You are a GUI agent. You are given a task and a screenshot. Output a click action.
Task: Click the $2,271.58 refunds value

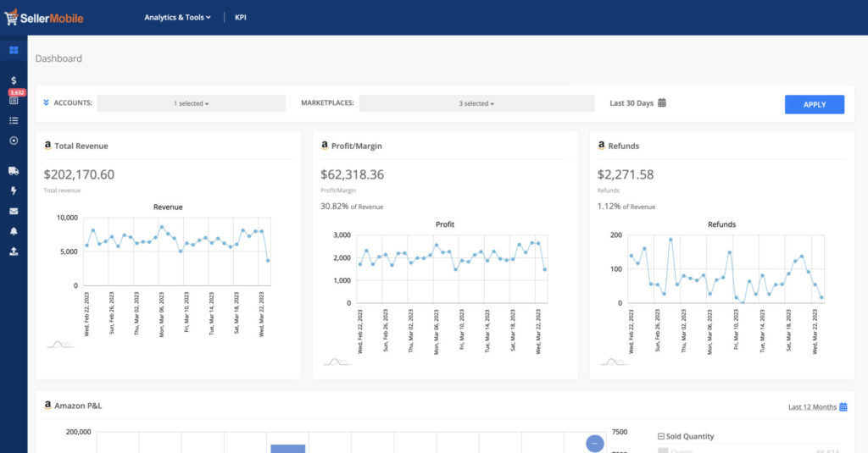point(626,174)
